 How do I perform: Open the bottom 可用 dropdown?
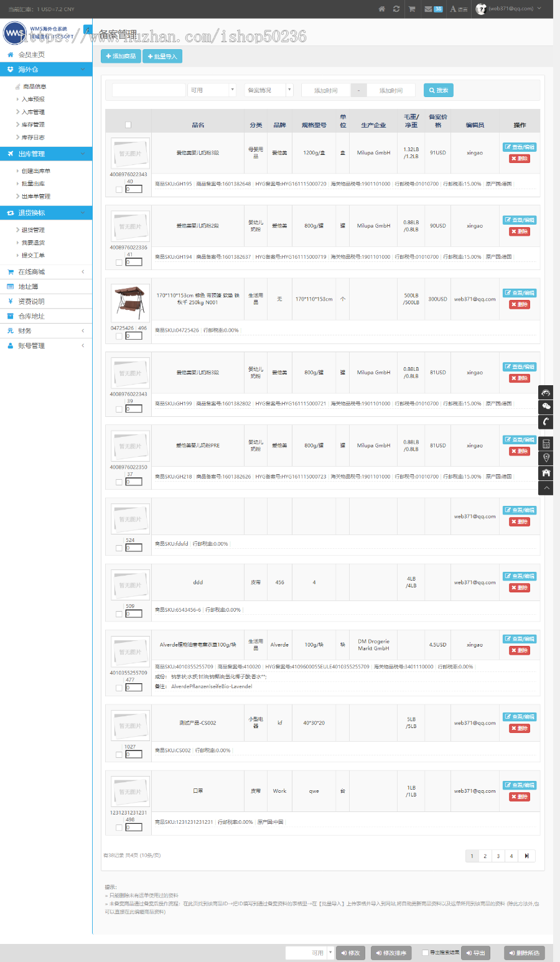pyautogui.click(x=310, y=953)
